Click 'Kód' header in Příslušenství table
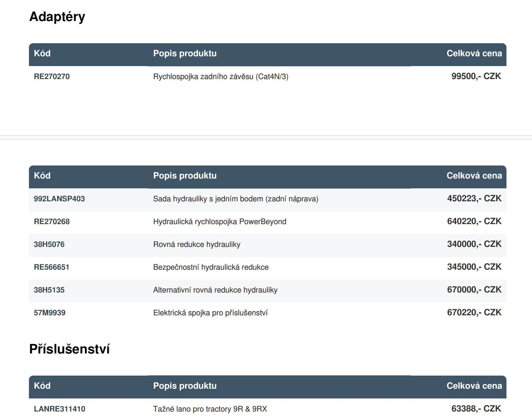532x418 pixels. click(42, 386)
